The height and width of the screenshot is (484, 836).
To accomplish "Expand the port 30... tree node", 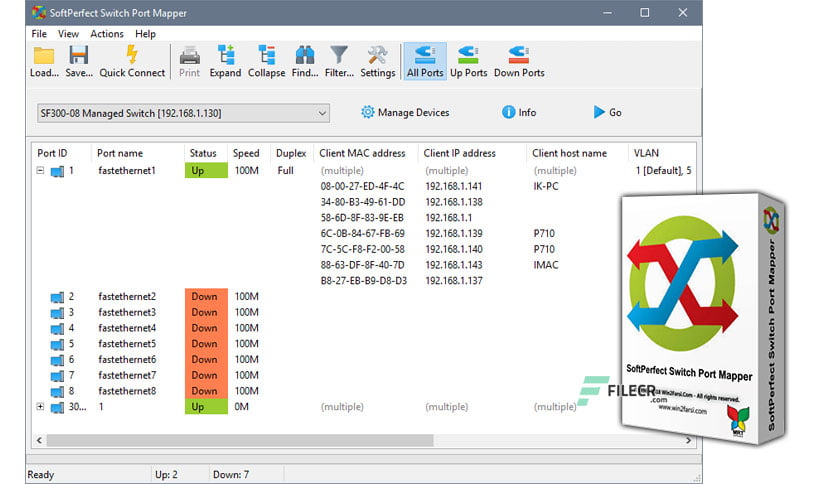I will pos(41,407).
